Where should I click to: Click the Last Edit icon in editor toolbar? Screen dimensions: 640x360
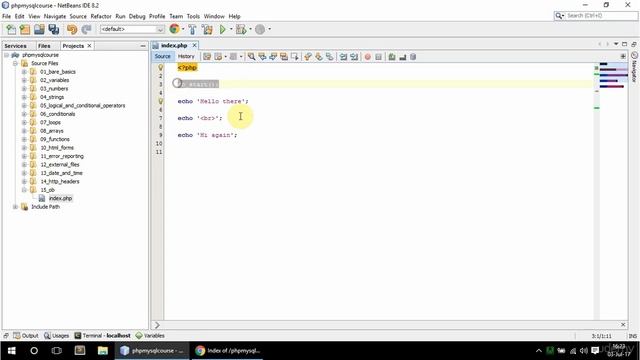click(207, 57)
